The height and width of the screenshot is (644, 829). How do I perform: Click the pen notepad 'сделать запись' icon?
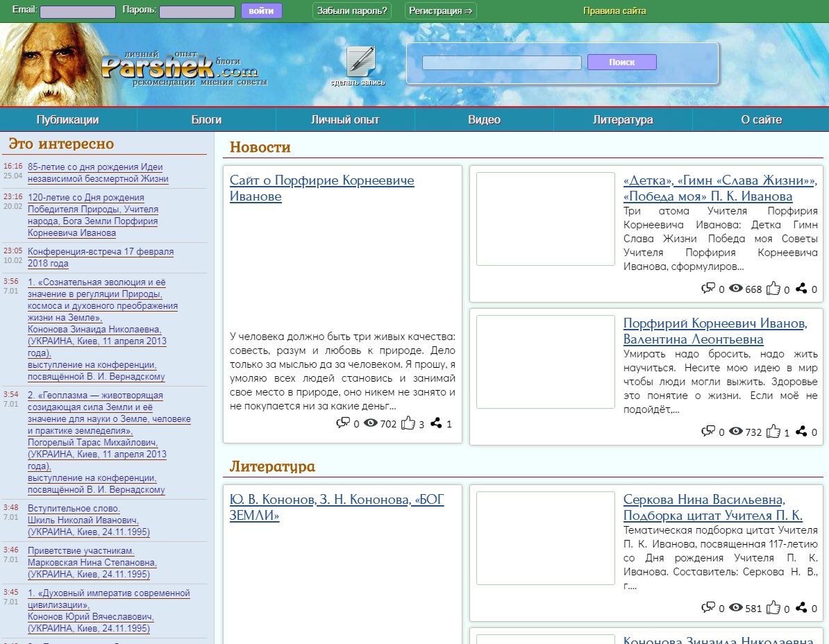point(360,61)
